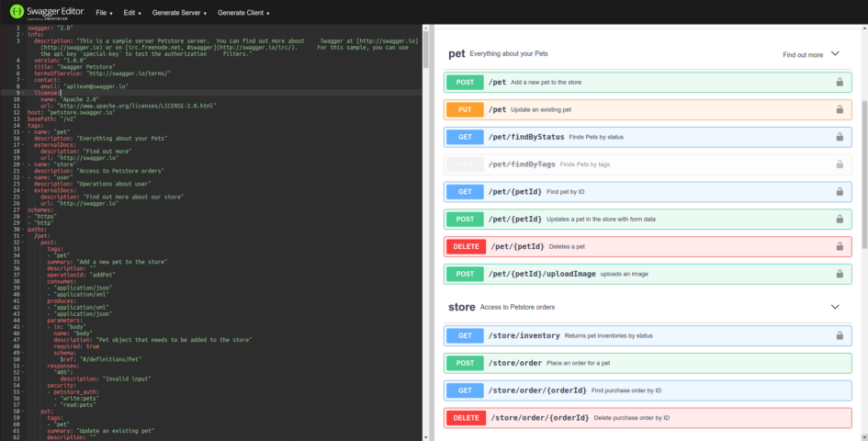868x441 pixels.
Task: Click the DELETE badge for /pet/{petId}
Action: (x=466, y=246)
